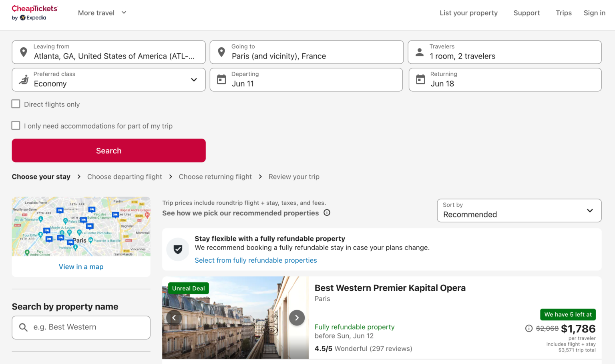The height and width of the screenshot is (364, 615).
Task: Click the location pin icon in Leaving from field
Action: (23, 52)
